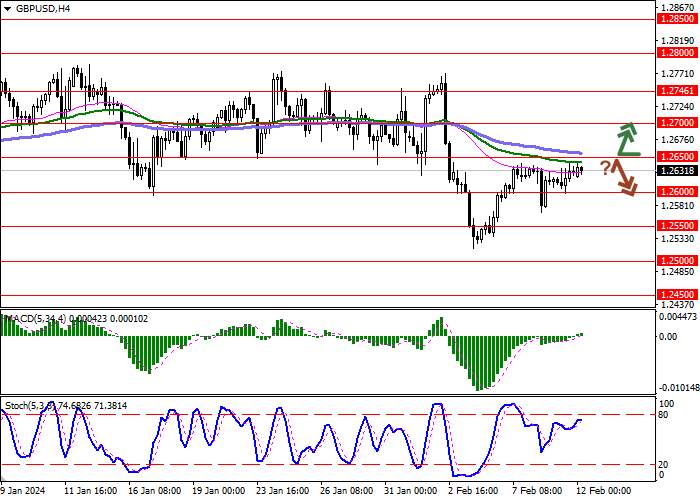700x500 pixels.
Task: Click the 1.25810 price scale value
Action: coord(678,206)
